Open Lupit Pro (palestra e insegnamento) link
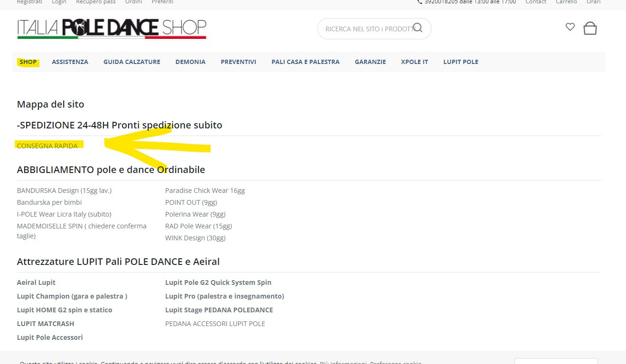The height and width of the screenshot is (364, 626). click(x=224, y=296)
